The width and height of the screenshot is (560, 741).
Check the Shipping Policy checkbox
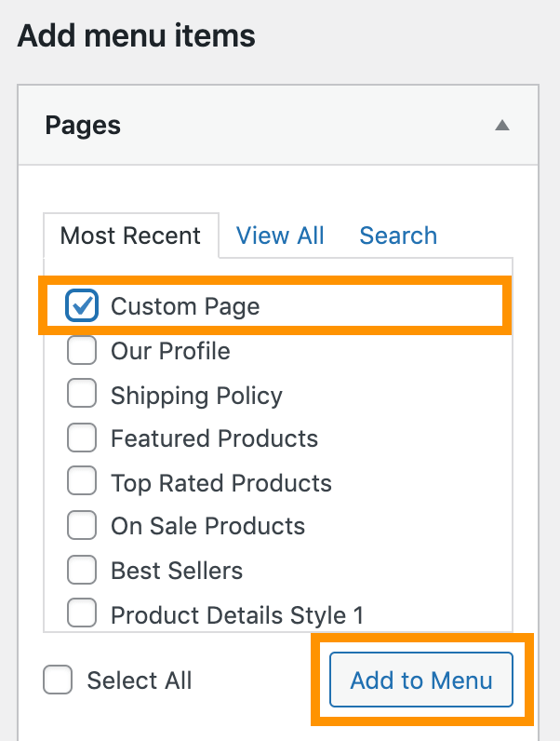click(x=82, y=393)
